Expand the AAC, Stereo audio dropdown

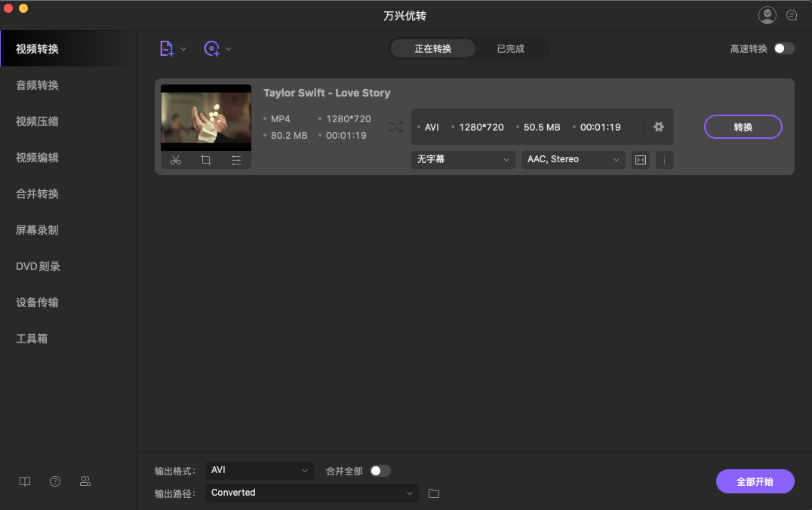572,159
